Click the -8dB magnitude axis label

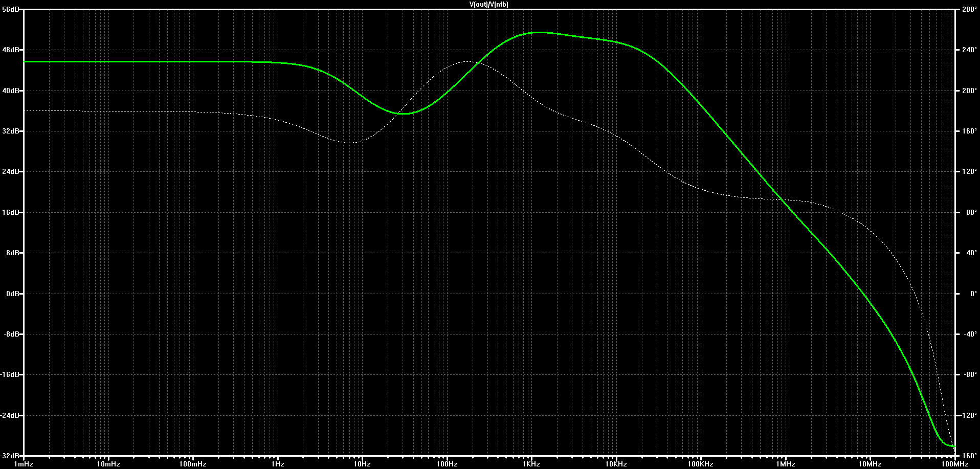point(11,334)
